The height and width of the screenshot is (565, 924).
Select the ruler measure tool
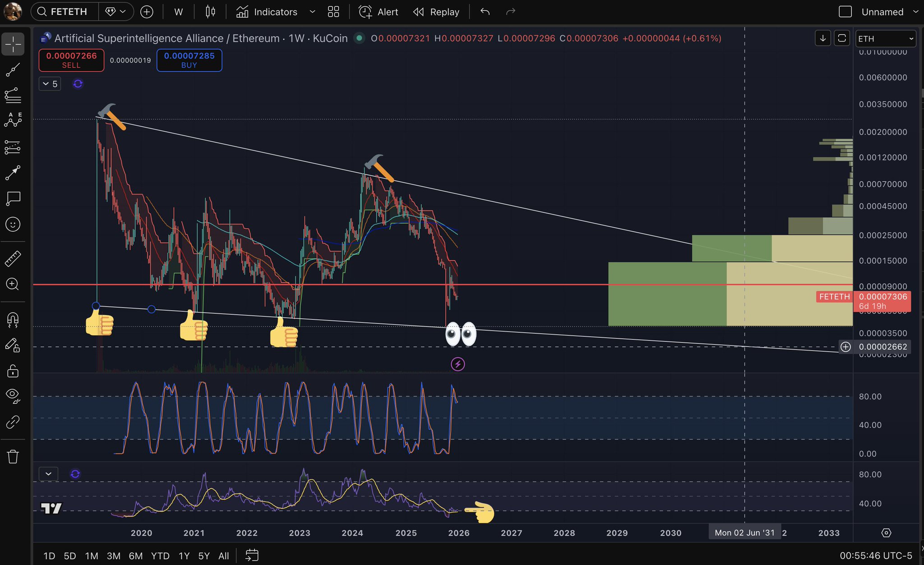(x=13, y=258)
